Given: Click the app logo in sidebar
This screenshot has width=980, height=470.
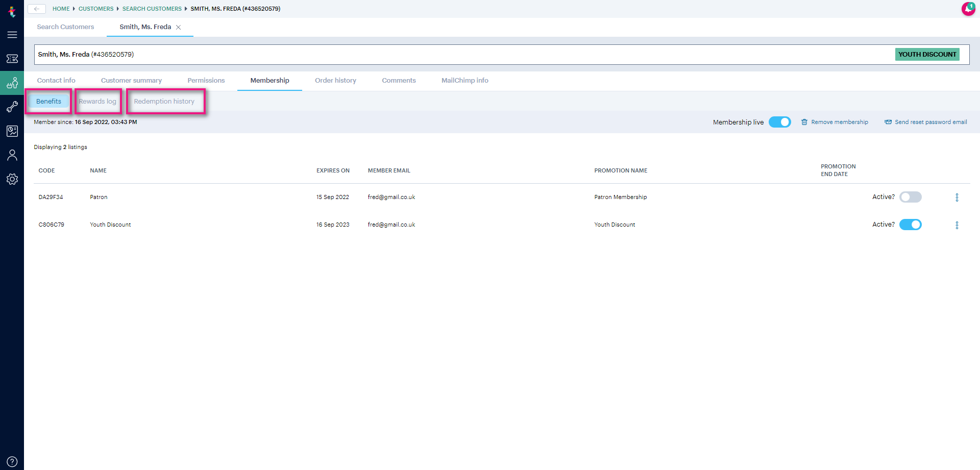Looking at the screenshot, I should click(x=12, y=11).
